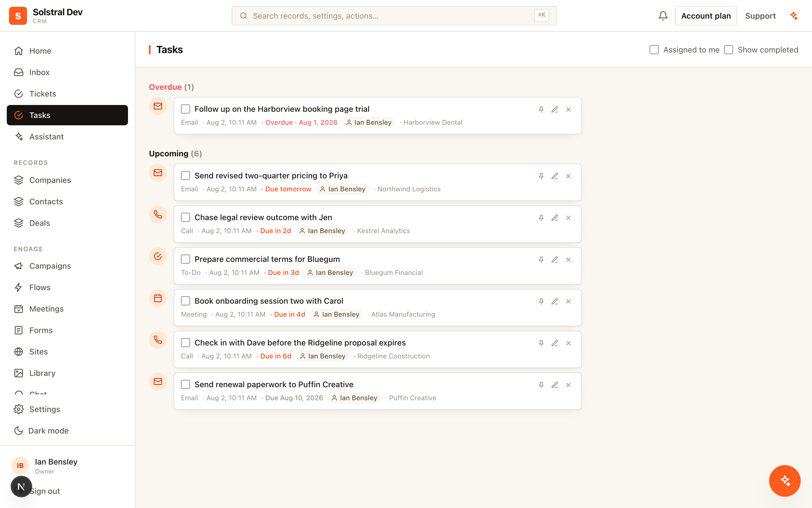Switch to Dark mode
This screenshot has height=508, width=812.
tap(67, 431)
